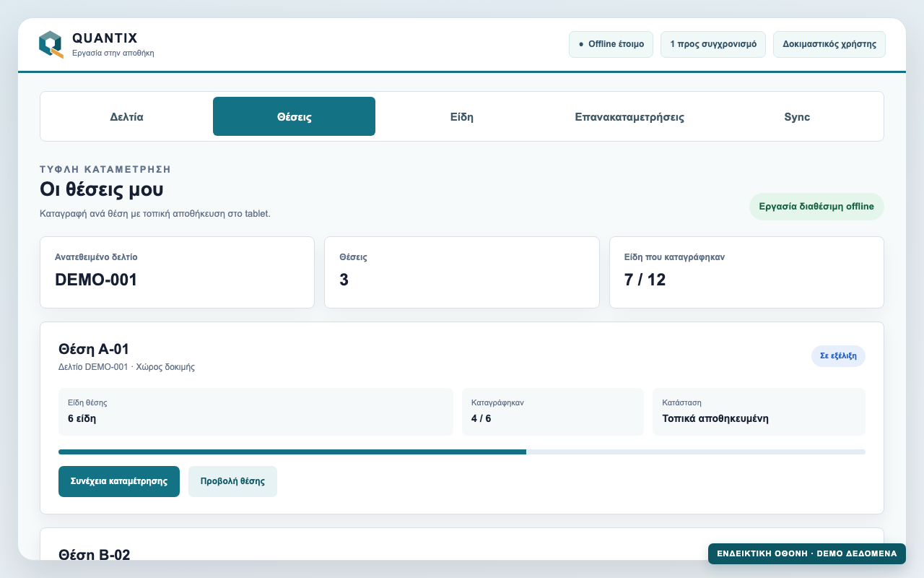Open the Δελτία tab
This screenshot has width=924, height=578.
click(x=127, y=116)
